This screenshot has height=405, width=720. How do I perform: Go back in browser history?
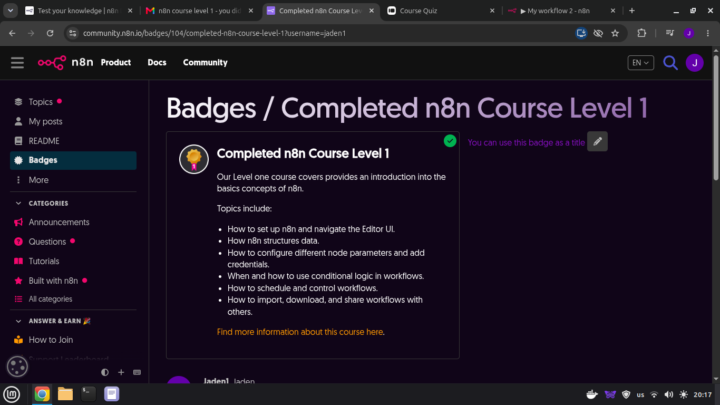tap(12, 33)
